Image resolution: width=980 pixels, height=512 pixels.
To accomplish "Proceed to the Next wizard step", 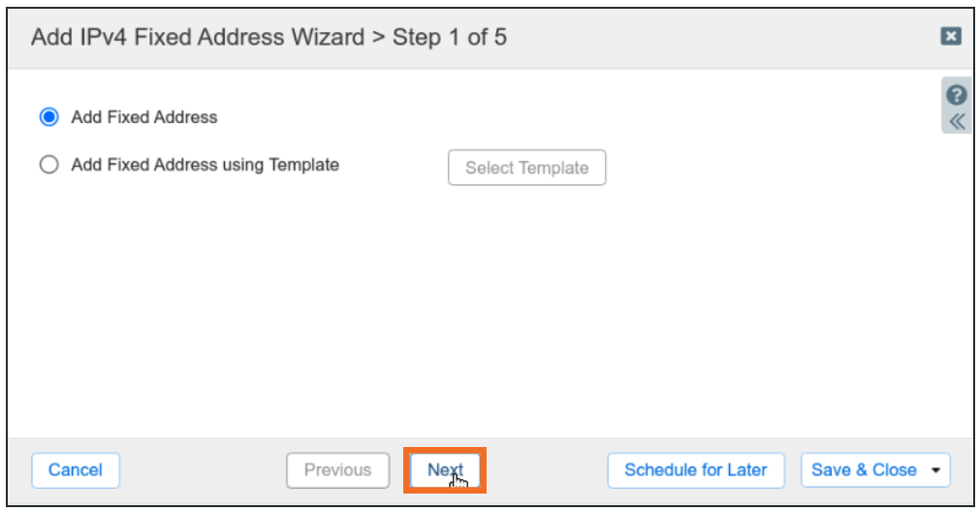I will click(x=445, y=470).
